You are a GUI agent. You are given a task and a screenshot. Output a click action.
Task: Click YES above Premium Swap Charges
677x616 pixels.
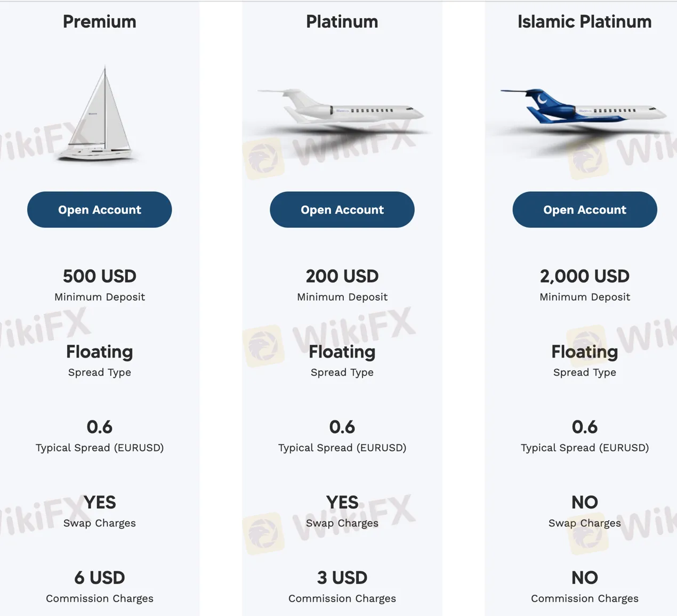(100, 502)
